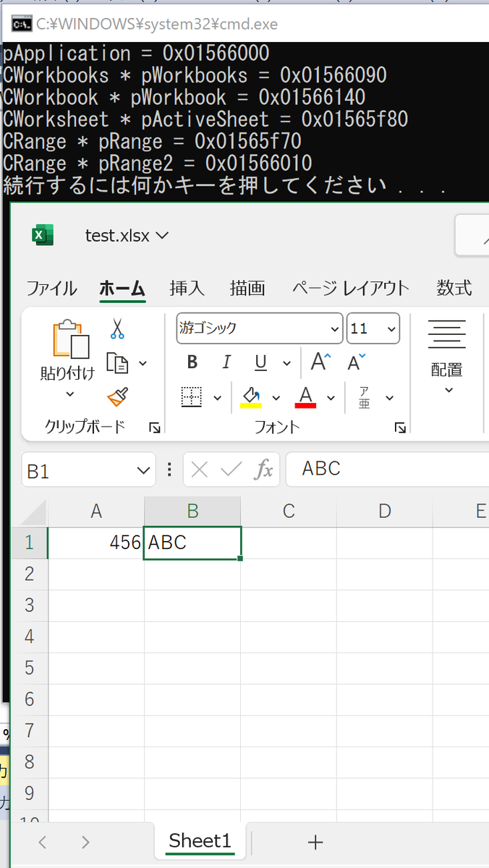The height and width of the screenshot is (868, 489).
Task: Click the Paste clipboard icon
Action: point(70,340)
